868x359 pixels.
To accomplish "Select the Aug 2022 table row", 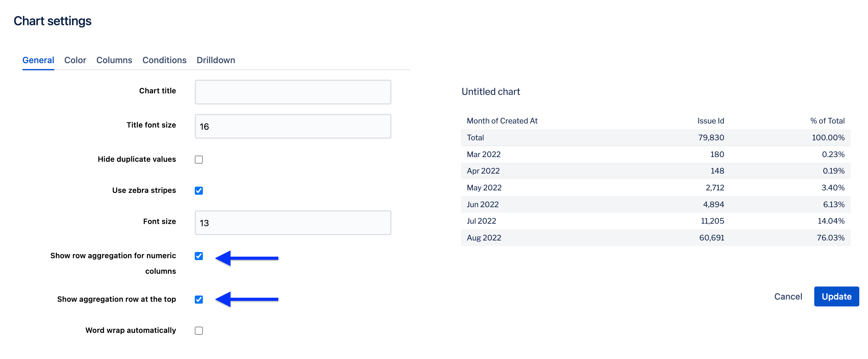I will (655, 238).
